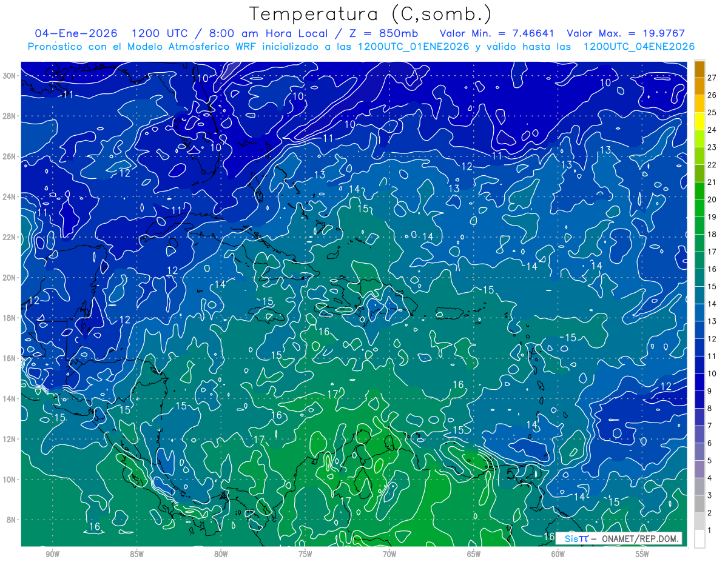Screen dimensions: 728x562
Task: Click the 60W longitude axis label
Action: click(558, 554)
